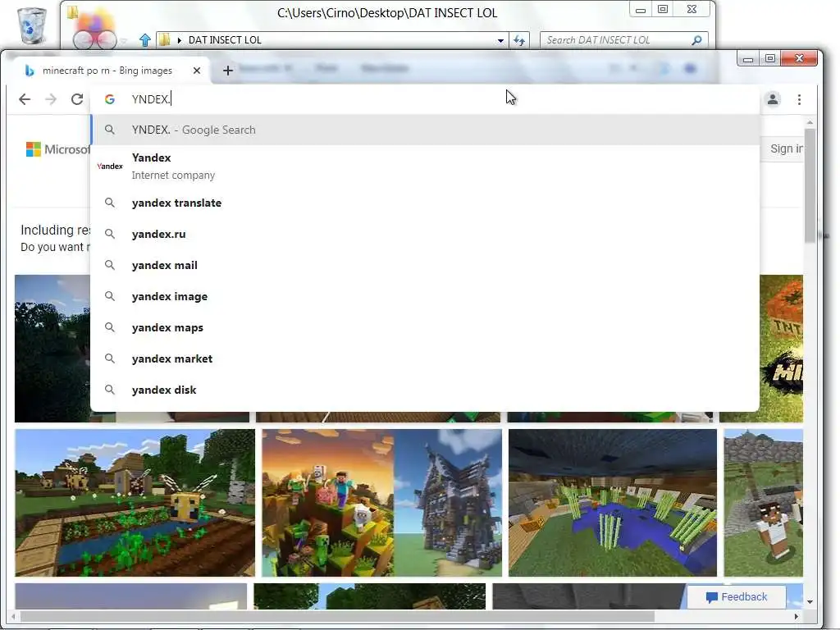Click the horizontal scrollbar right arrow
The height and width of the screenshot is (630, 840).
796,617
